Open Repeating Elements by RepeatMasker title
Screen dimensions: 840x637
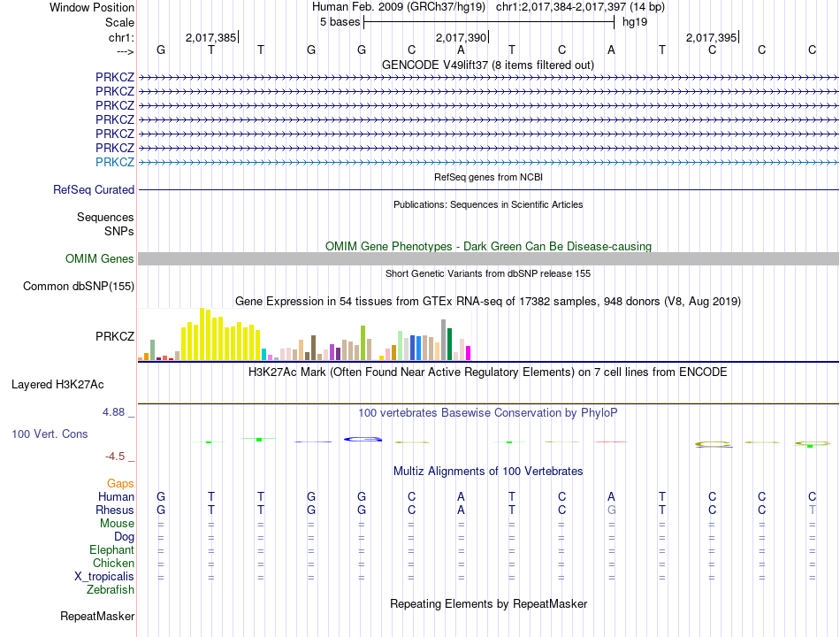click(489, 603)
